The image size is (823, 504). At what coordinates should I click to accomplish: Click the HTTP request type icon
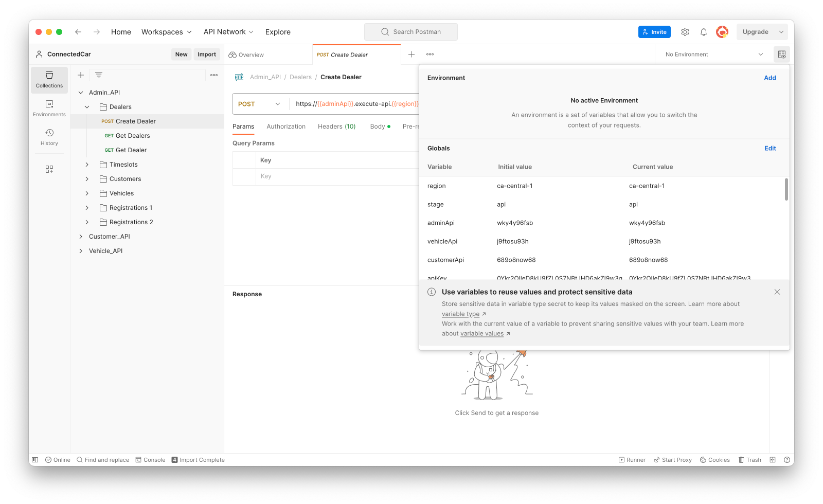(x=239, y=77)
